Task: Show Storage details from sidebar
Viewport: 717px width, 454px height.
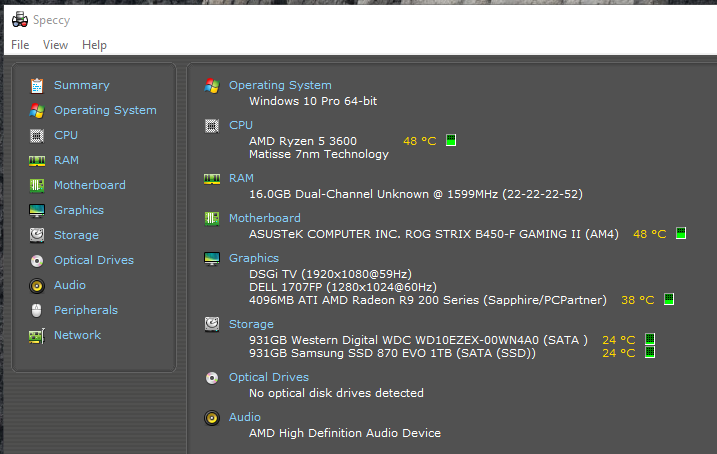Action: click(x=76, y=235)
